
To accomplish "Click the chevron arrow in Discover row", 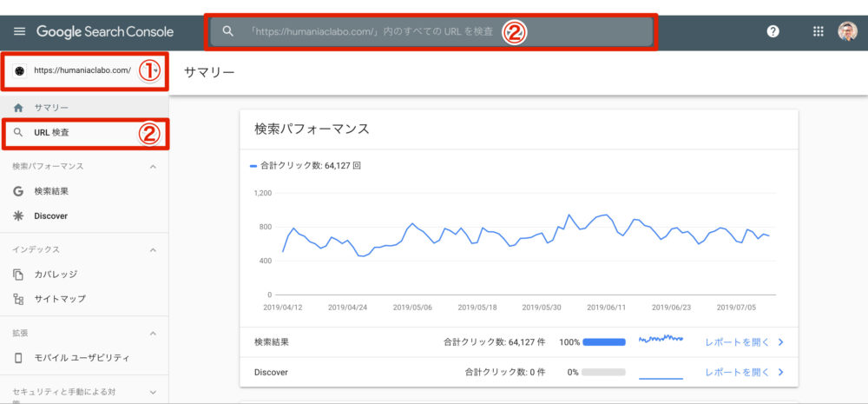I will coord(780,373).
